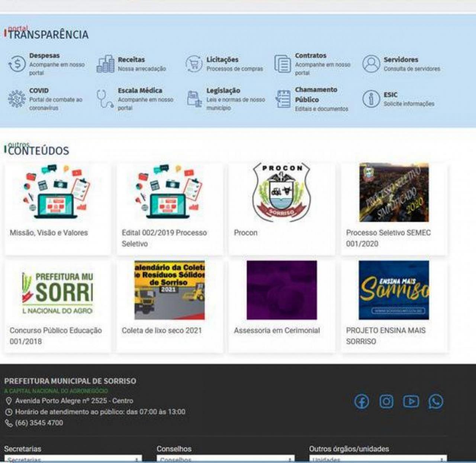Screen dimensions: 476x463
Task: Click the Despesas dollar sign icon
Action: 17,64
